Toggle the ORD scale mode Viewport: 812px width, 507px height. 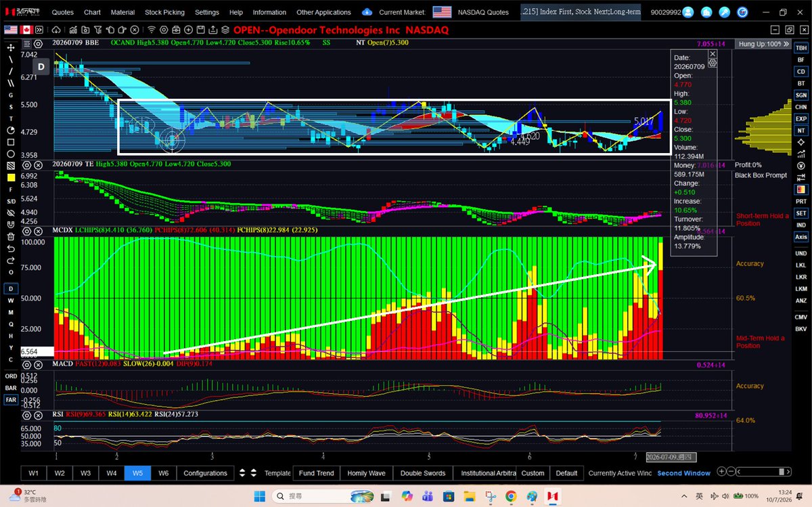coord(11,376)
